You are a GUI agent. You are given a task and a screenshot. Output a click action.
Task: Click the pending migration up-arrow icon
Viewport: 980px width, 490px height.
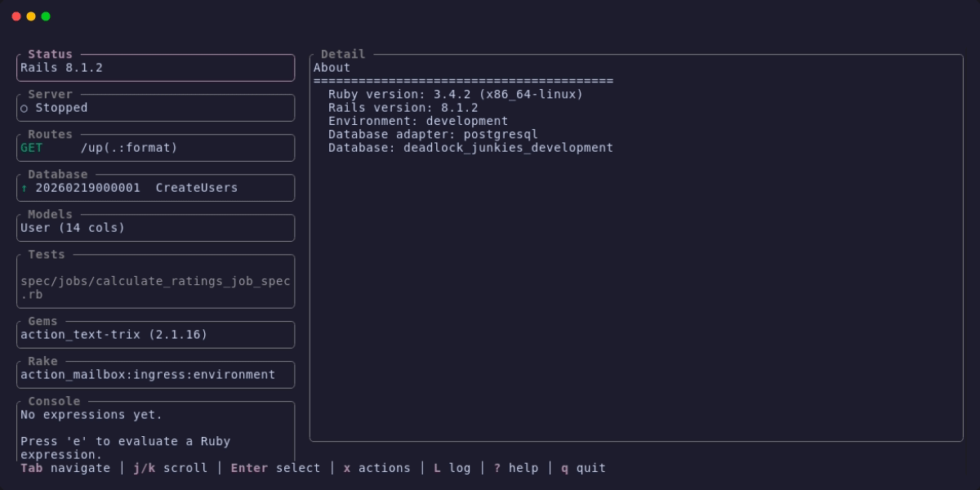(x=24, y=188)
